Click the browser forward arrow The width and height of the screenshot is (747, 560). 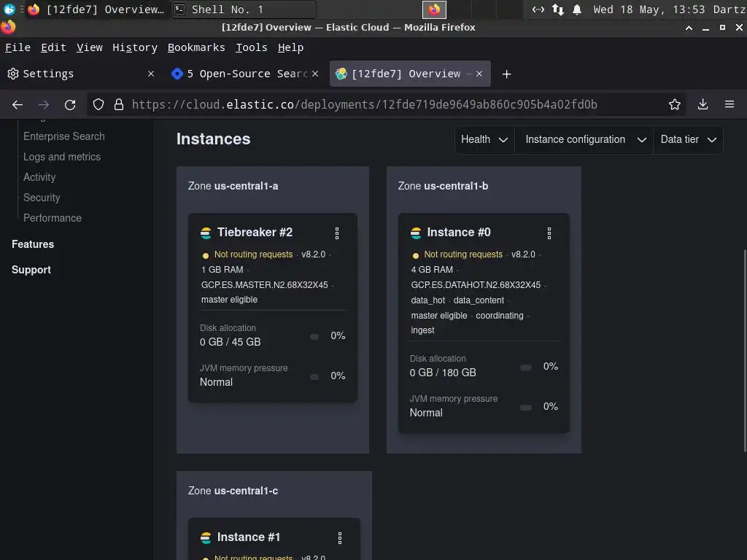coord(44,105)
